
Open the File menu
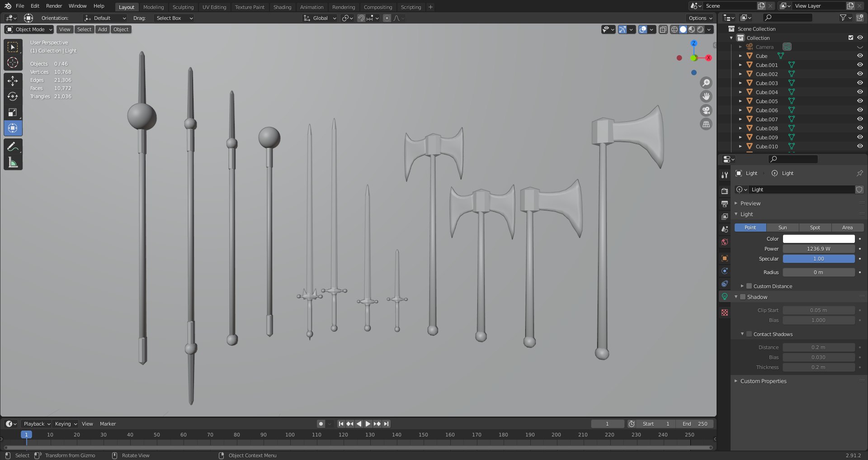pyautogui.click(x=20, y=6)
